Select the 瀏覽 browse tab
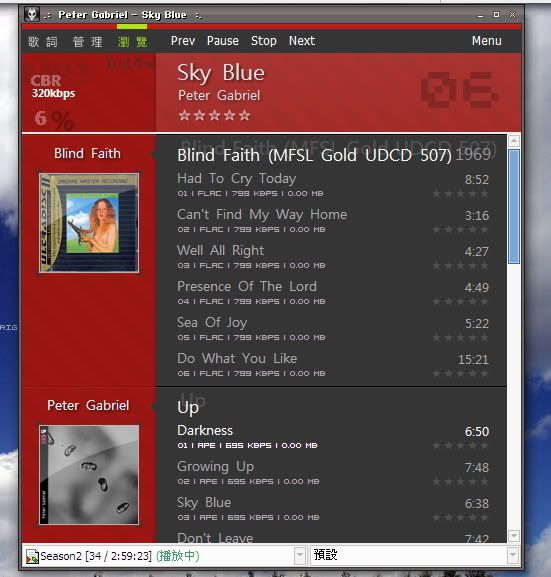The height and width of the screenshot is (577, 551). pyautogui.click(x=132, y=42)
